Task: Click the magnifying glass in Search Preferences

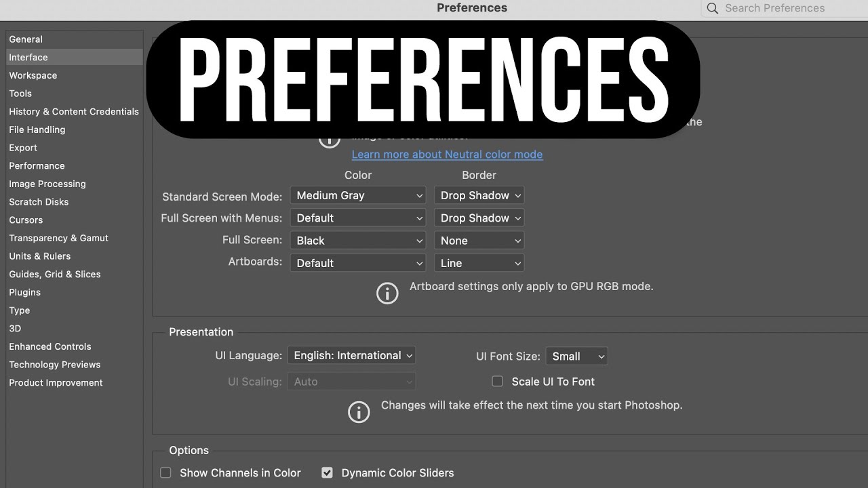Action: pyautogui.click(x=712, y=8)
